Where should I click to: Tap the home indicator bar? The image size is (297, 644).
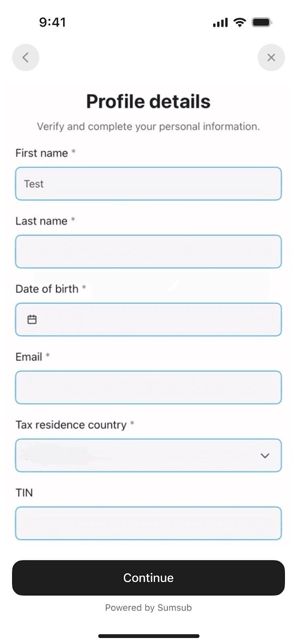(x=148, y=636)
